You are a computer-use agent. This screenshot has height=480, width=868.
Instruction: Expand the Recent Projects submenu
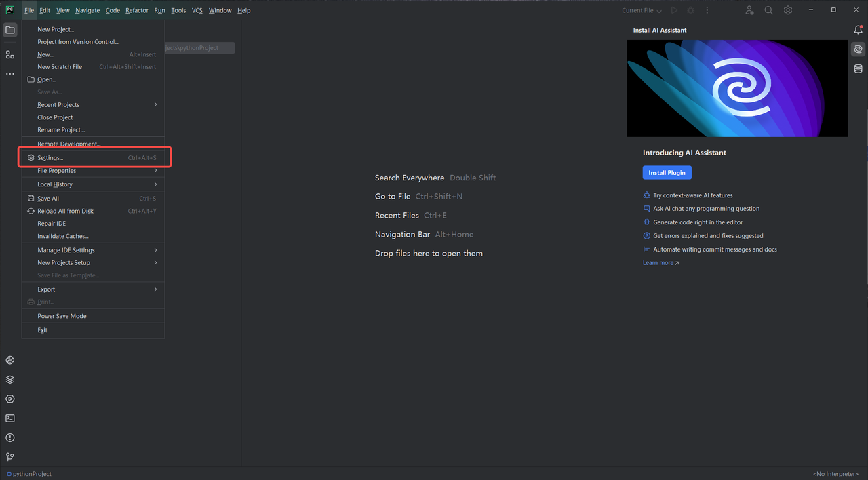tap(94, 105)
